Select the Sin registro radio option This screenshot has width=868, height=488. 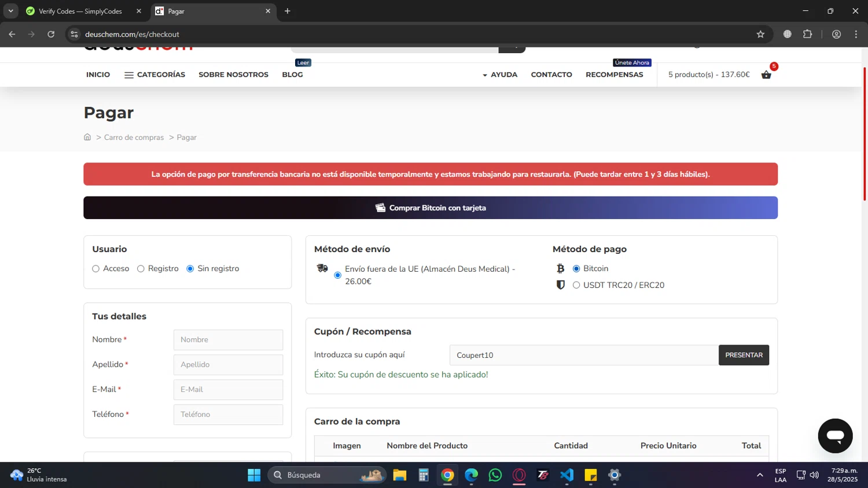click(x=190, y=269)
